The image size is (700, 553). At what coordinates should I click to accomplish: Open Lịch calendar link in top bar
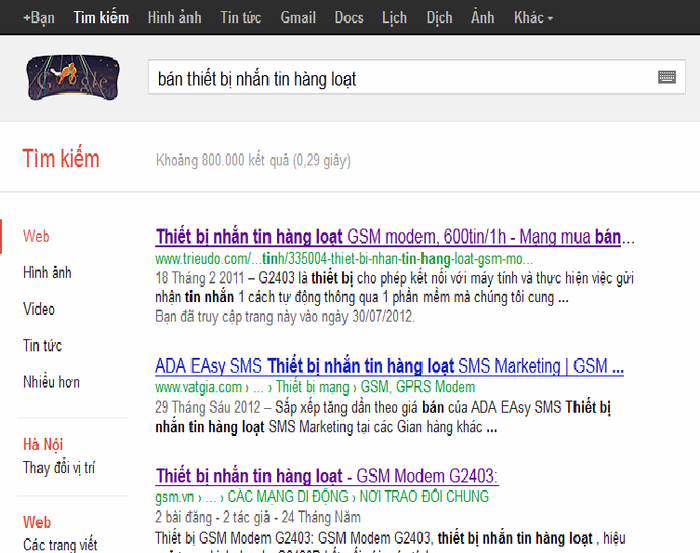click(395, 18)
